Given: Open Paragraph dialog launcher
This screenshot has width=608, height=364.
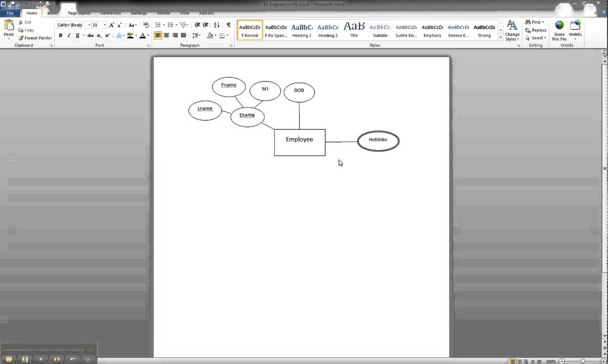Looking at the screenshot, I should point(231,45).
